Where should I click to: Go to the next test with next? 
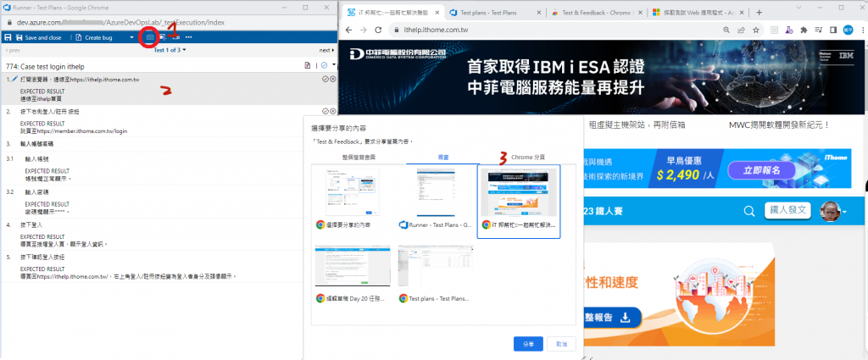tap(326, 50)
